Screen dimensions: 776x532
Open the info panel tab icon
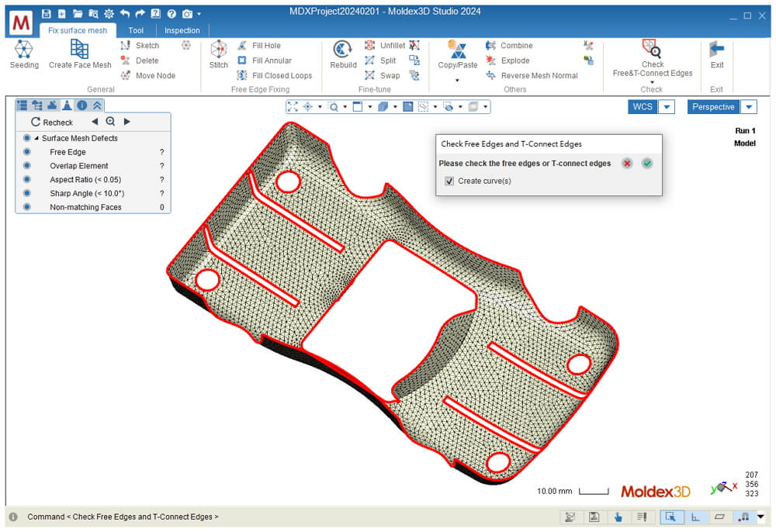[82, 105]
